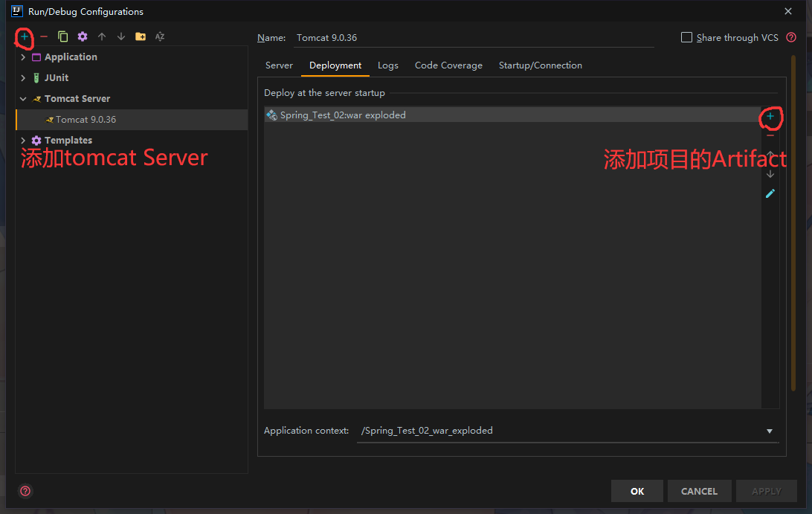
Task: Copy the selected configuration
Action: tap(63, 36)
